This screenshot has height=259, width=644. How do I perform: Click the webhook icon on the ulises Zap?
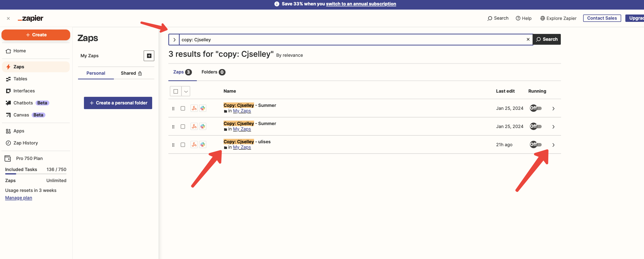pyautogui.click(x=194, y=145)
